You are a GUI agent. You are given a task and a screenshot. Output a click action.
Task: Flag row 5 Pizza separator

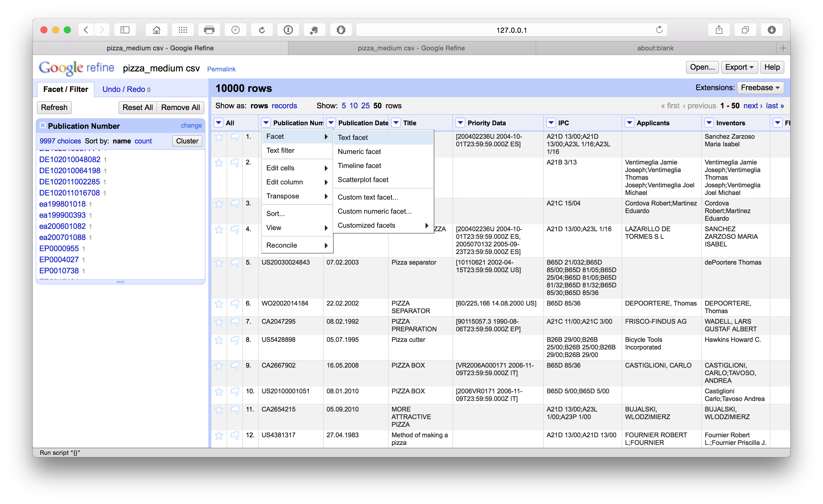235,263
